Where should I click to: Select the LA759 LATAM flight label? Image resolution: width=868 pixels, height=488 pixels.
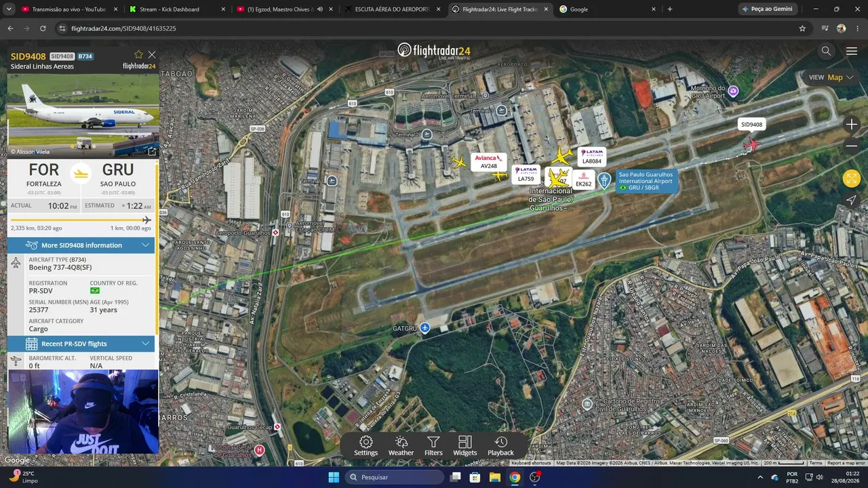(526, 175)
